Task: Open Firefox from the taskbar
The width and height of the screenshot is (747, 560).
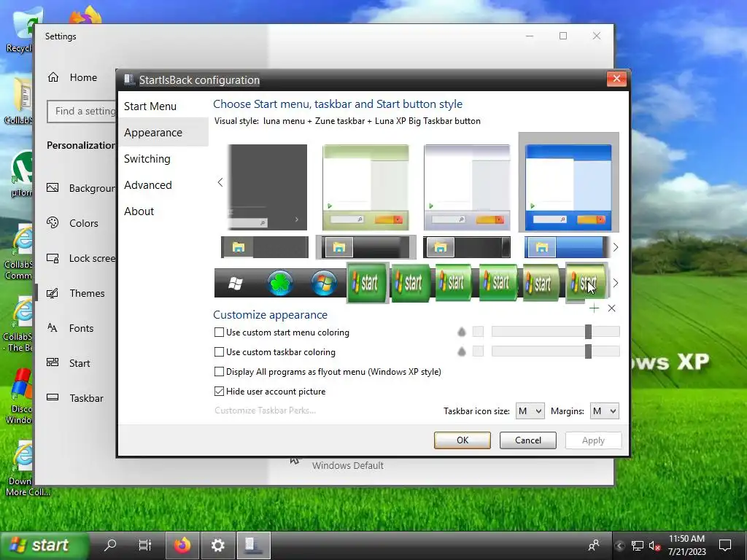Action: point(182,545)
